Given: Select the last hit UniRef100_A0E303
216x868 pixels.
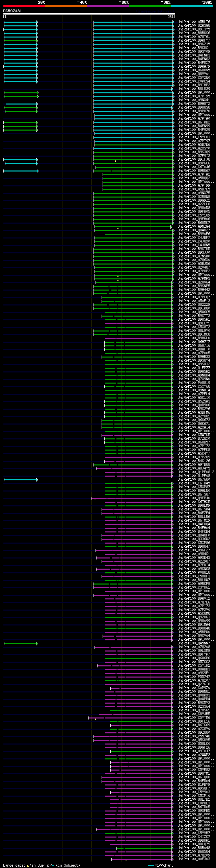Looking at the screenshot, I should click(194, 859).
